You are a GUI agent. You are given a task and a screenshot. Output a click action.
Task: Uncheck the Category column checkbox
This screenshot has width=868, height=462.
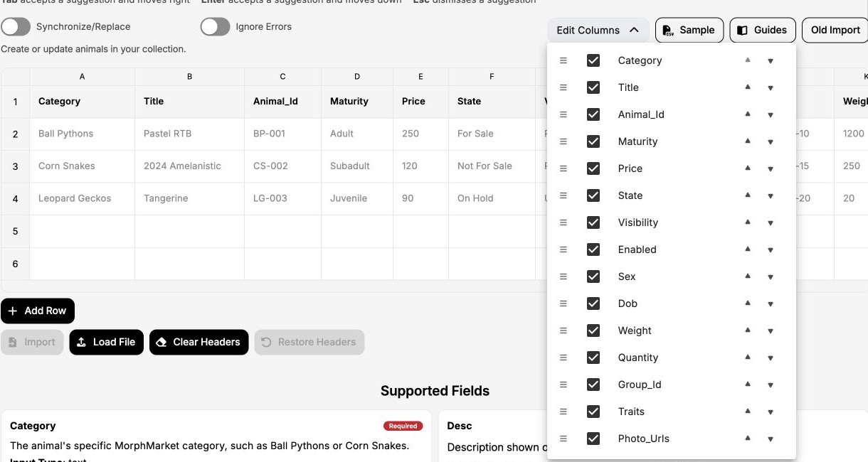pos(593,60)
